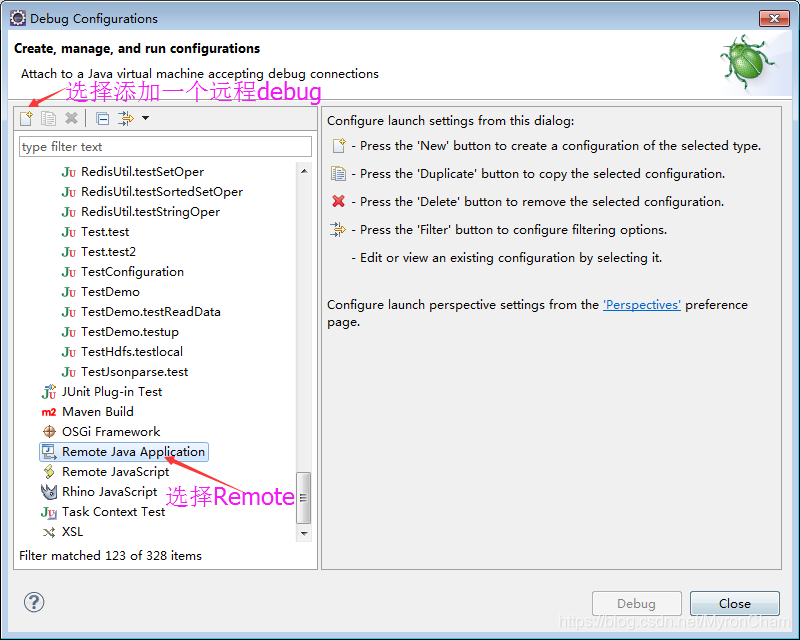
Task: Open help with the question mark icon
Action: click(x=34, y=602)
